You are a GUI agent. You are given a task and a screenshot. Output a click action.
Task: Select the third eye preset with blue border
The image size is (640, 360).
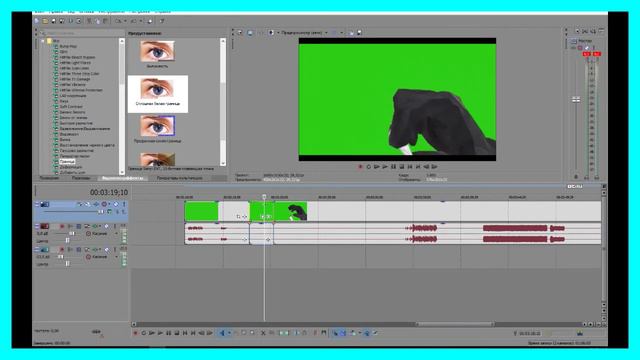click(x=157, y=126)
